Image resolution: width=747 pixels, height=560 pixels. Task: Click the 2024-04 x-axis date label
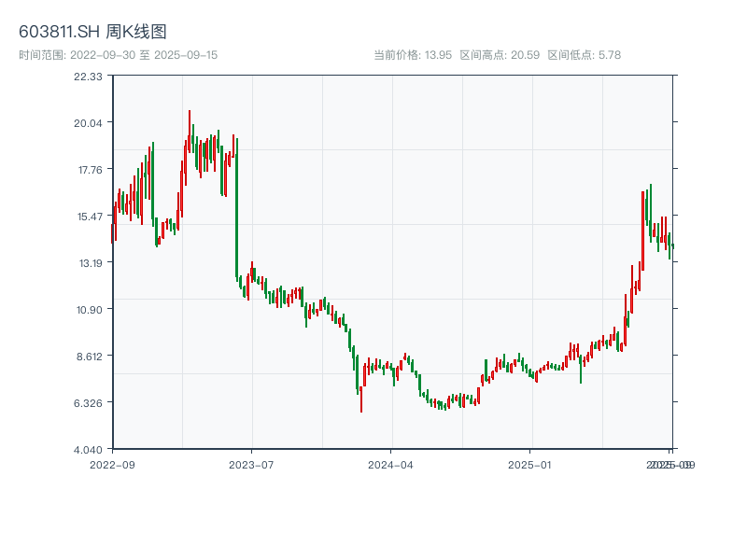(x=391, y=464)
